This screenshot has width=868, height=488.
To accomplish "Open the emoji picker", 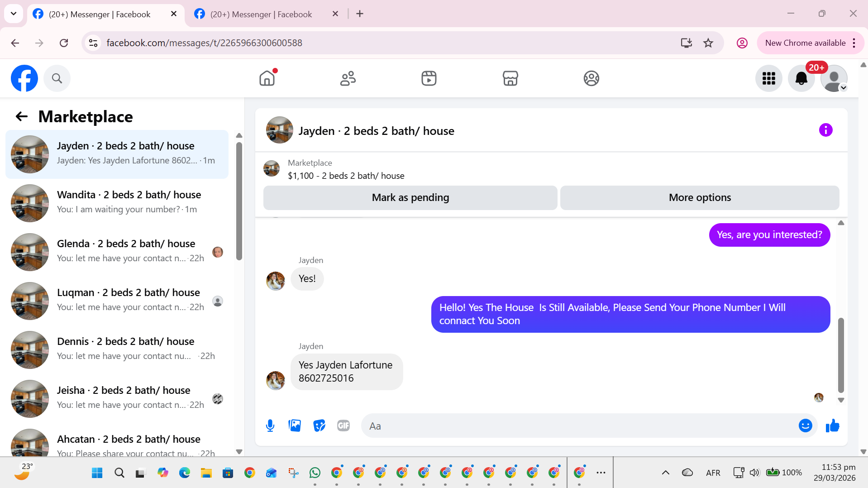I will [x=805, y=426].
